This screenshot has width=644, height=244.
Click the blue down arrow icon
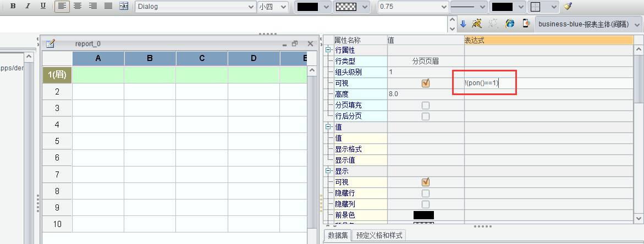tap(463, 24)
